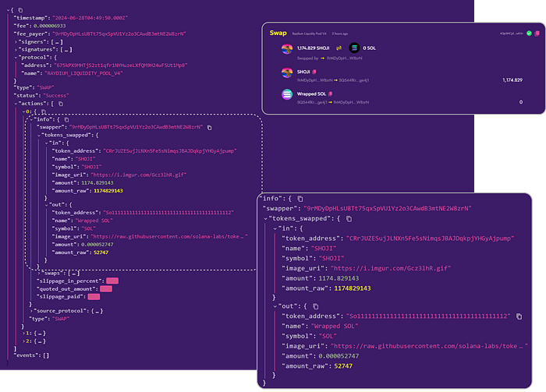Click the "2 hours ago" timestamp on Swap card

pyautogui.click(x=340, y=34)
